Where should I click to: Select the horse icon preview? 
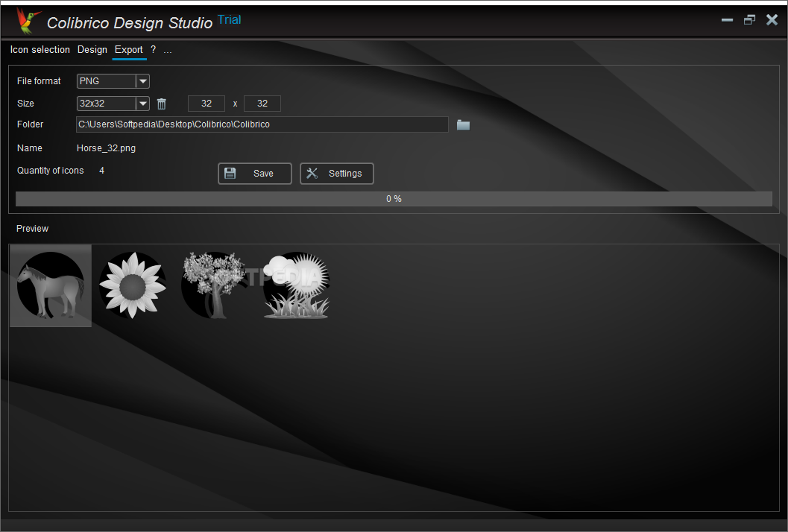coord(51,285)
